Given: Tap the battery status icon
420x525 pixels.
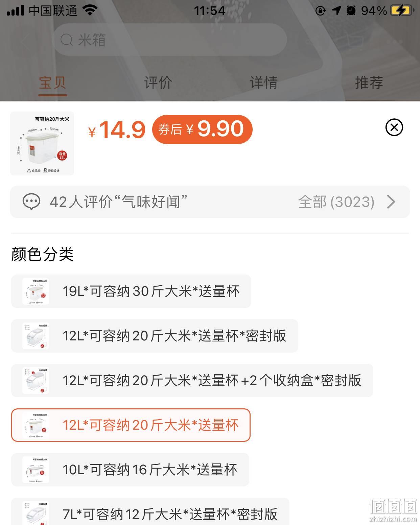Looking at the screenshot, I should click(402, 10).
